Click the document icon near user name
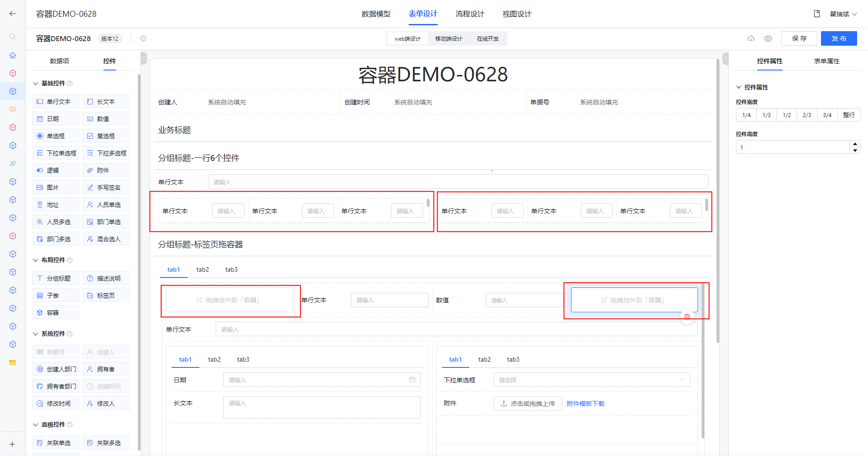This screenshot has width=868, height=456. pos(817,14)
